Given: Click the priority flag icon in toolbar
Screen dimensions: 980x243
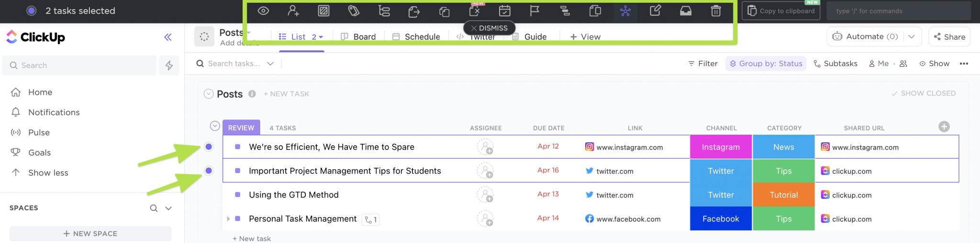Looking at the screenshot, I should 535,11.
